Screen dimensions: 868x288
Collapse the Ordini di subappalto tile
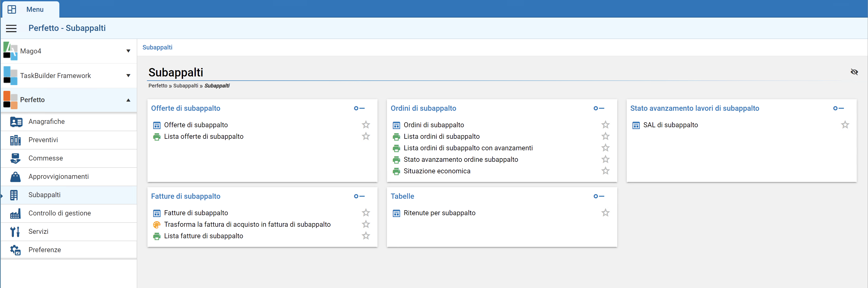pos(599,108)
